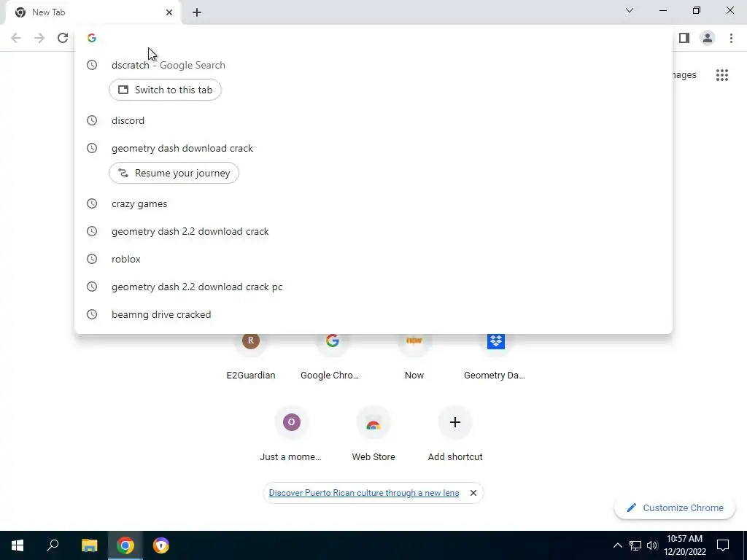Click 'Switch to this tab' button
Viewport: 747px width, 560px height.
[165, 90]
